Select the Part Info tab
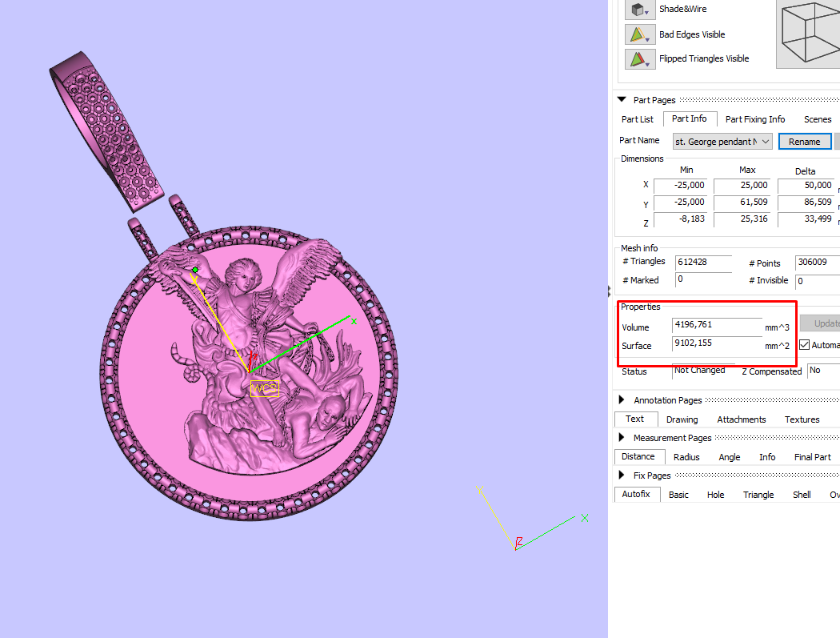The width and height of the screenshot is (840, 638). click(x=689, y=118)
